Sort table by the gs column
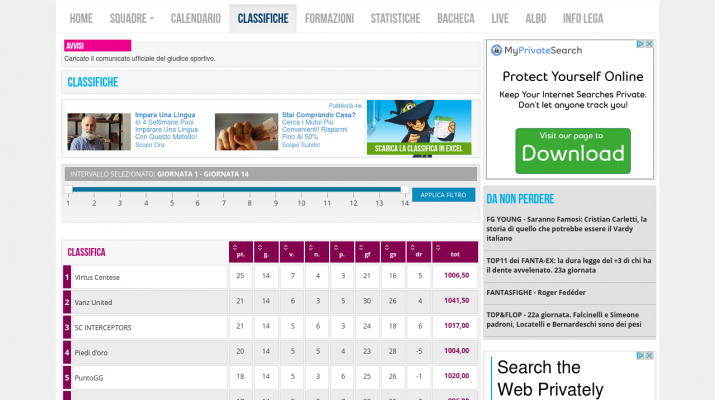This screenshot has height=400, width=715. [x=393, y=251]
